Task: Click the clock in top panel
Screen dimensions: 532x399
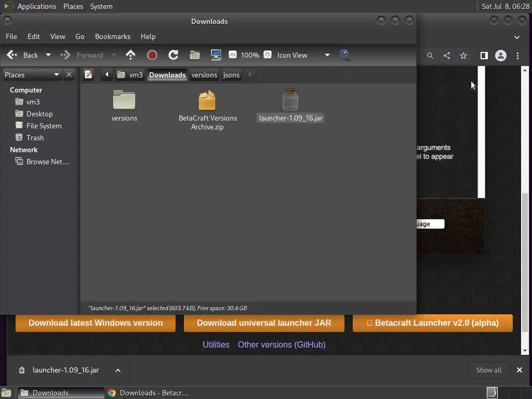Action: tap(506, 6)
